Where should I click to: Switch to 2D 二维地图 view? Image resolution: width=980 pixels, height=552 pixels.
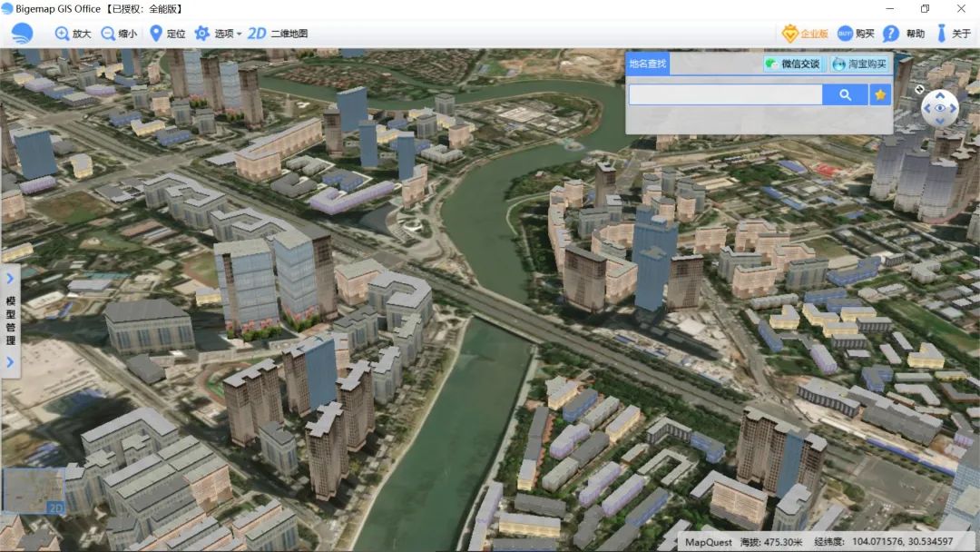(278, 33)
